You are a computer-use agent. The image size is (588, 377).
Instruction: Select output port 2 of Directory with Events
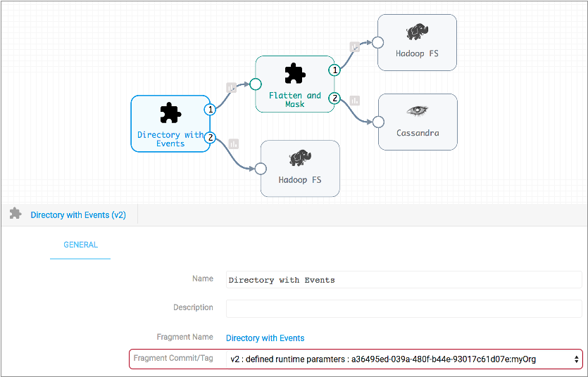210,138
